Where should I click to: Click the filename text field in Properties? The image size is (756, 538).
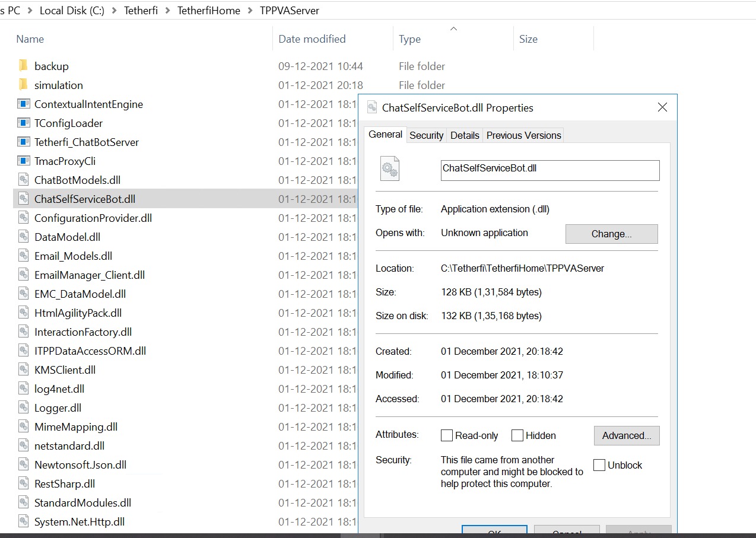click(x=549, y=170)
